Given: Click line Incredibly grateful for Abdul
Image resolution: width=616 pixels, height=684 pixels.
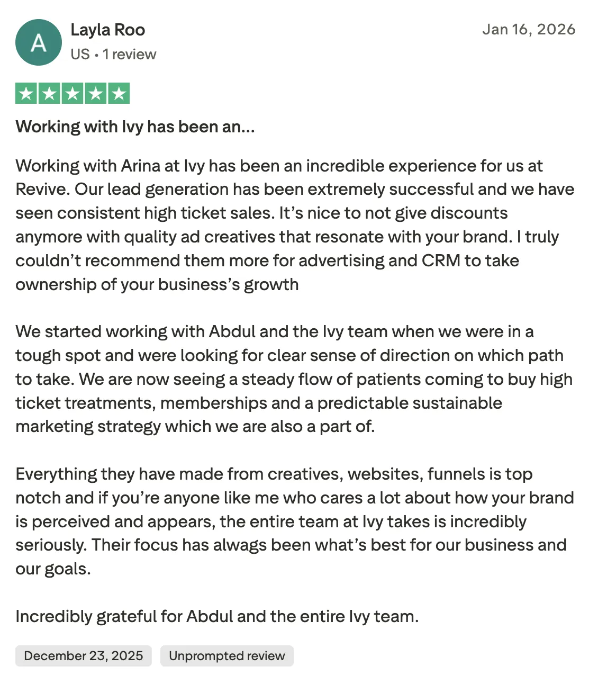Looking at the screenshot, I should tap(217, 617).
